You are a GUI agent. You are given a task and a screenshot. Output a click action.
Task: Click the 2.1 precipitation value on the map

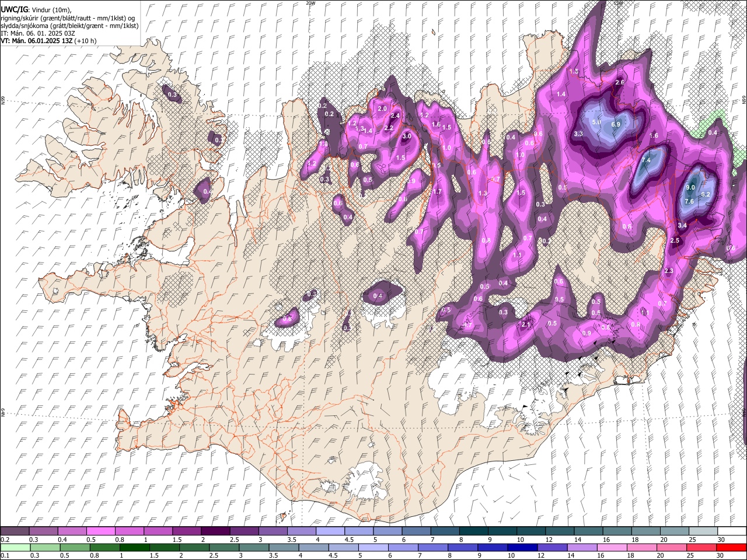click(526, 324)
